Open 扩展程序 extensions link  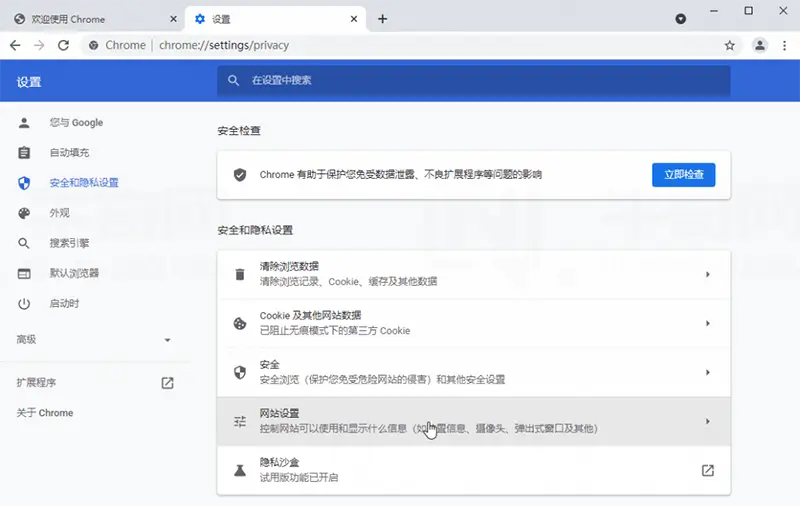point(36,383)
